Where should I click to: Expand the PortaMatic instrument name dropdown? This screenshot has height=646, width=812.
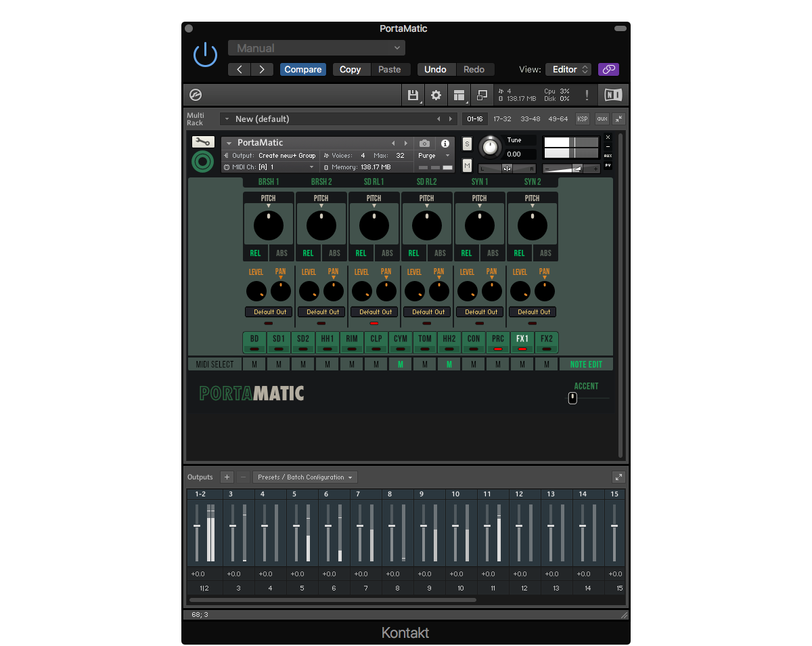pyautogui.click(x=229, y=143)
